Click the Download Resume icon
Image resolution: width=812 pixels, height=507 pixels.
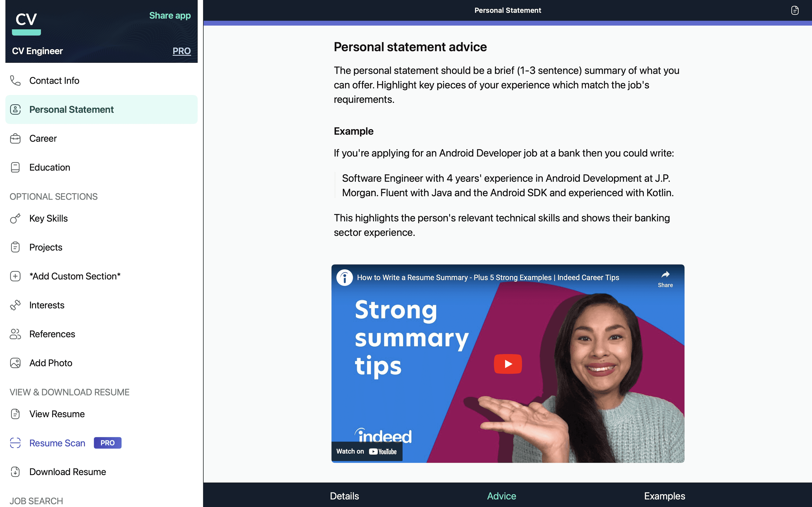tap(16, 471)
